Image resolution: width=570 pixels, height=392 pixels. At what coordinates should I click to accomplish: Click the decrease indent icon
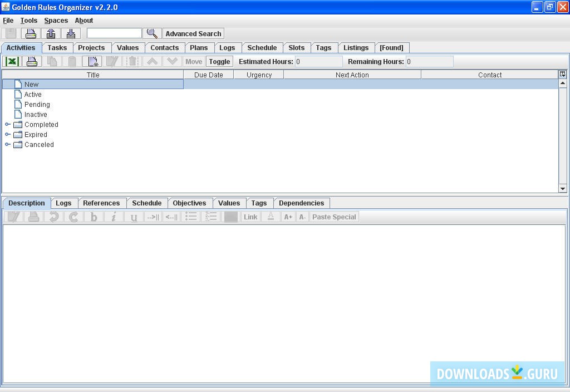tap(172, 217)
